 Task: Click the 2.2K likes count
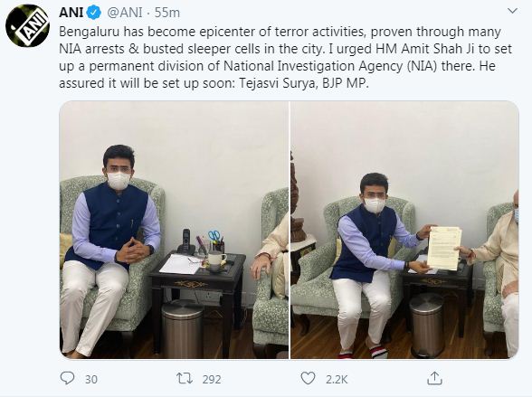[337, 380]
